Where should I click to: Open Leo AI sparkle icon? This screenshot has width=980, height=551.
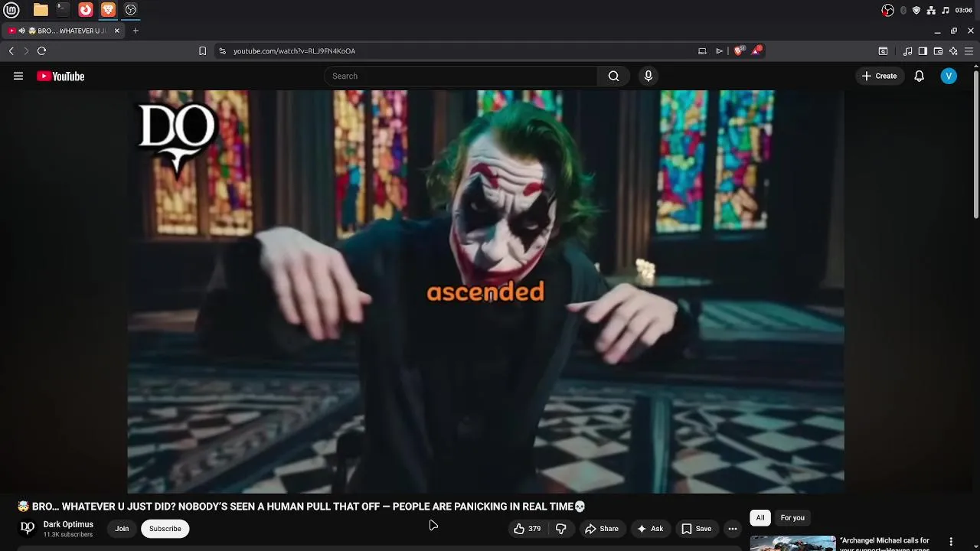click(953, 51)
